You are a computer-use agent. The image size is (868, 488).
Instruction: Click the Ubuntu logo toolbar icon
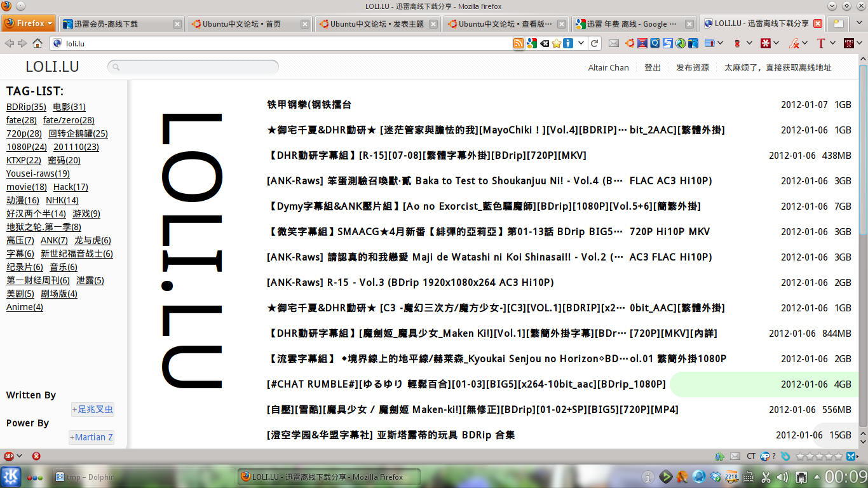[x=629, y=43]
